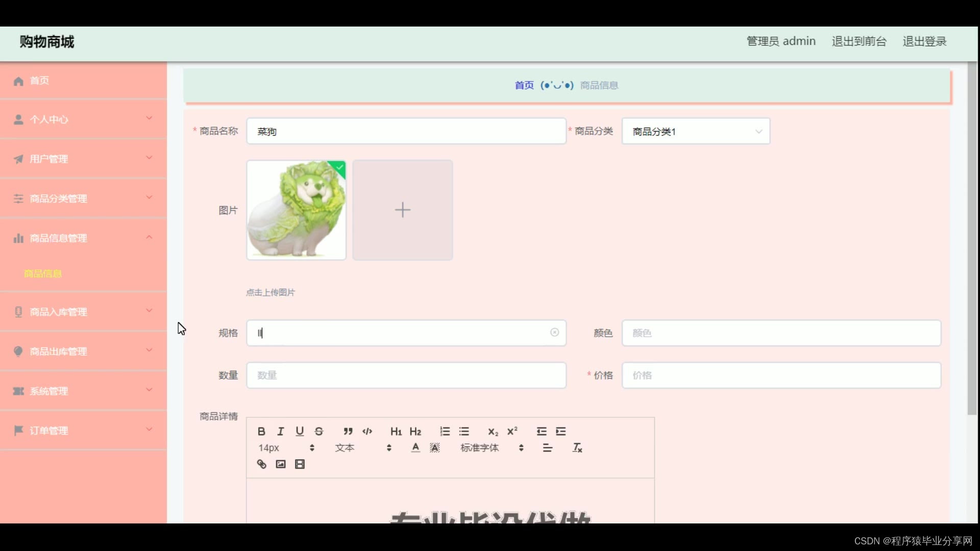Viewport: 980px width, 551px height.
Task: Insert a hyperlink in editor
Action: 261,464
